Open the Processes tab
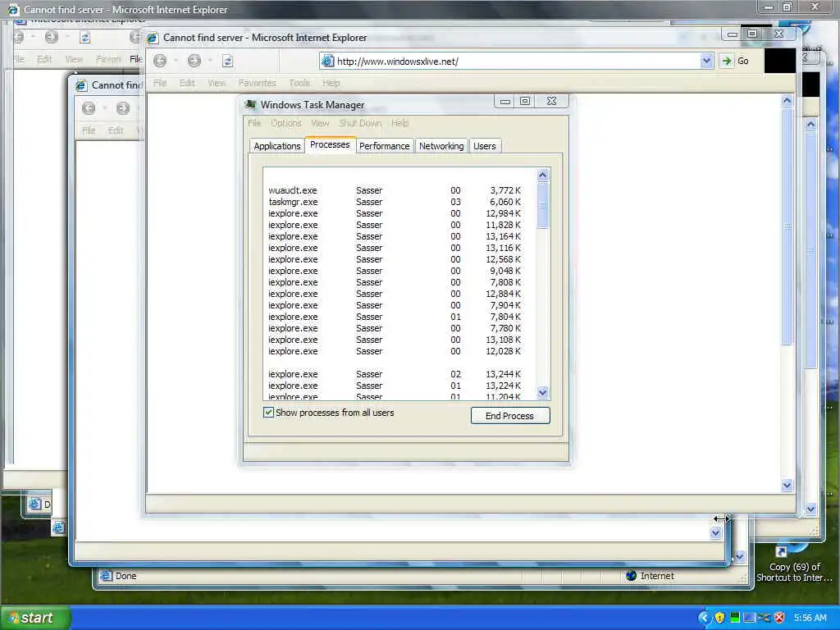This screenshot has height=630, width=840. [330, 144]
